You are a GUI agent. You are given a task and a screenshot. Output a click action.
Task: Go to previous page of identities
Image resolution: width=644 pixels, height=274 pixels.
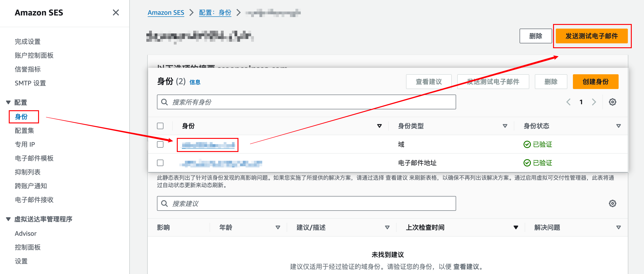pos(568,102)
